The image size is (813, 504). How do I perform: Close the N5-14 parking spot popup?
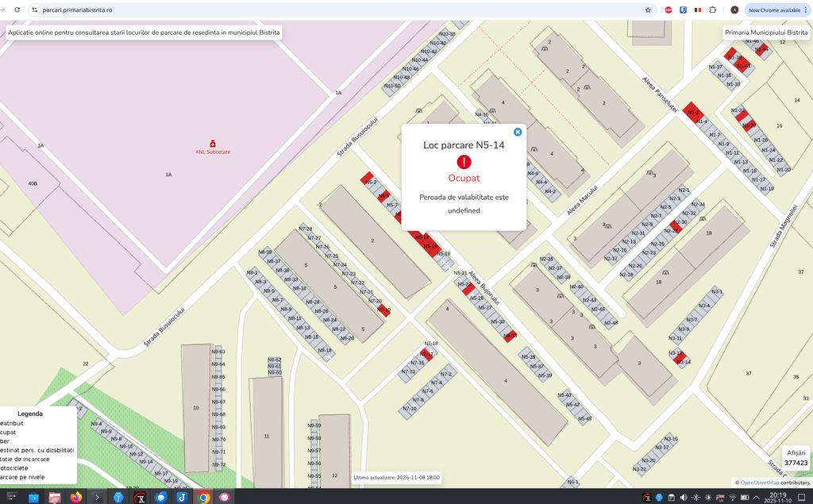click(x=518, y=132)
